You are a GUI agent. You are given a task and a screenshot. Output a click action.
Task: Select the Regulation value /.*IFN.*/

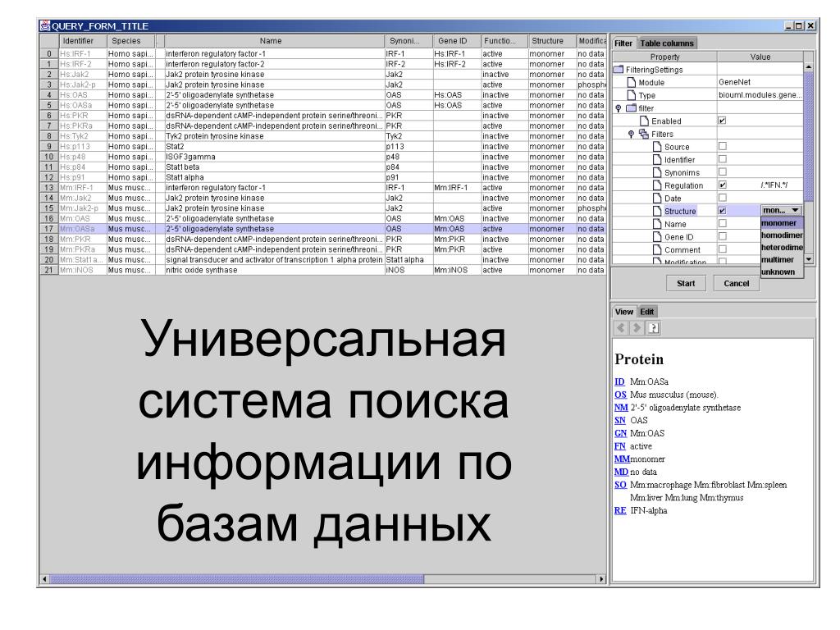pyautogui.click(x=774, y=185)
